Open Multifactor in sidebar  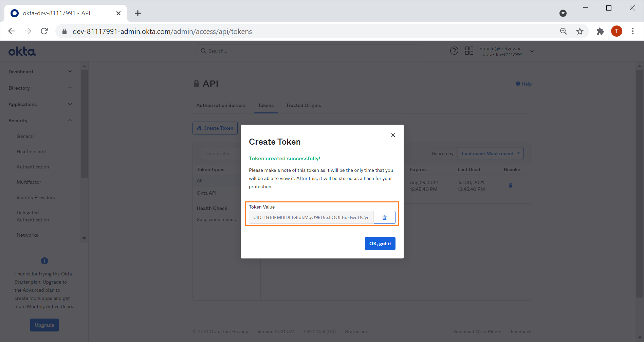coord(29,182)
